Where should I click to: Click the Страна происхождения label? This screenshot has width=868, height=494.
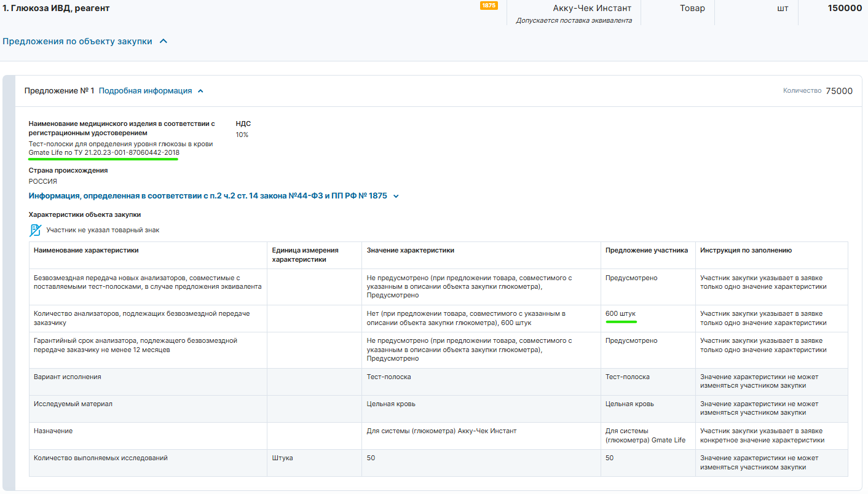68,170
